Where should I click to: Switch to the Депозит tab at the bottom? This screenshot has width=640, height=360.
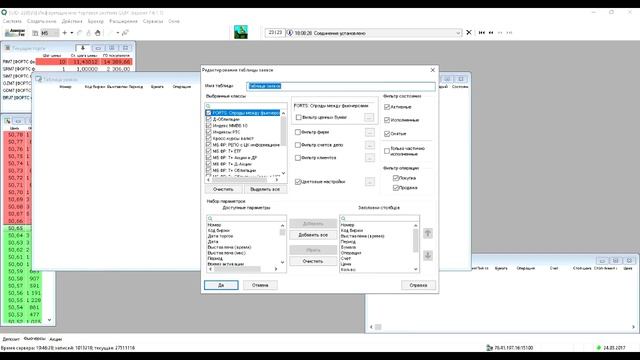click(x=11, y=339)
